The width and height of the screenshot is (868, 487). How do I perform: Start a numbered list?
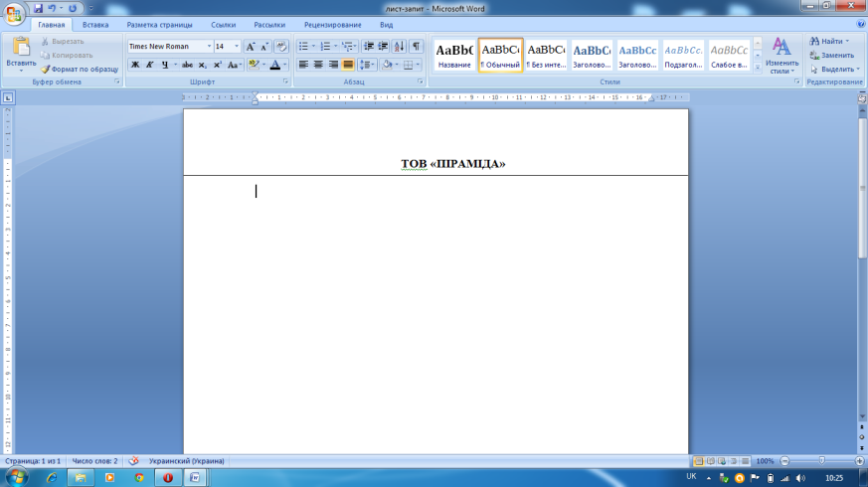click(325, 47)
